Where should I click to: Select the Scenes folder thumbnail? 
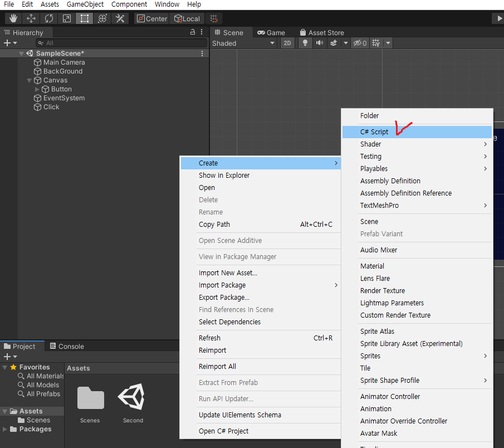coord(90,398)
